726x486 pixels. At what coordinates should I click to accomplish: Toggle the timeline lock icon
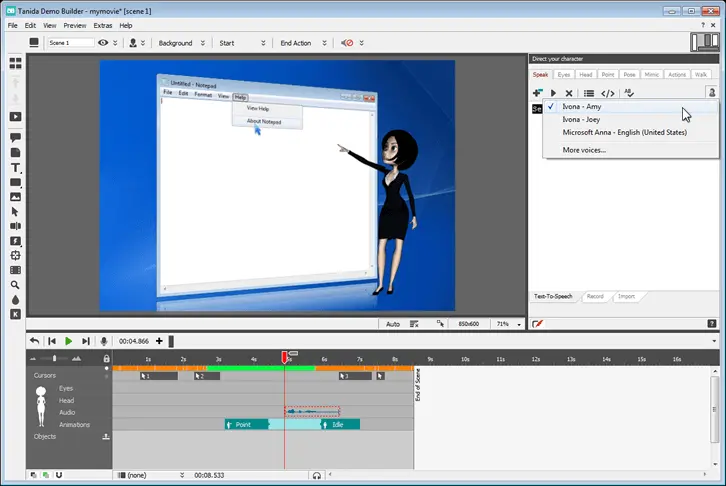point(105,358)
